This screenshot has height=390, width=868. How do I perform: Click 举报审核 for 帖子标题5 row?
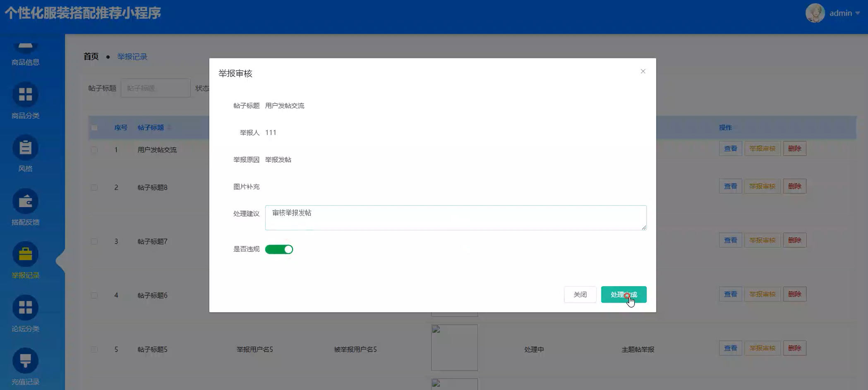(x=762, y=348)
